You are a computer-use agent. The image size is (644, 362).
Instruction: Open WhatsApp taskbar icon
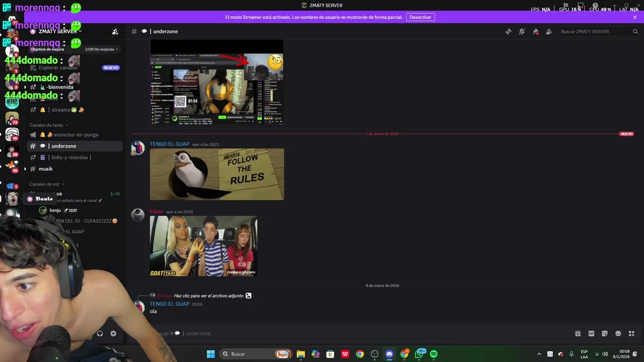(x=419, y=354)
